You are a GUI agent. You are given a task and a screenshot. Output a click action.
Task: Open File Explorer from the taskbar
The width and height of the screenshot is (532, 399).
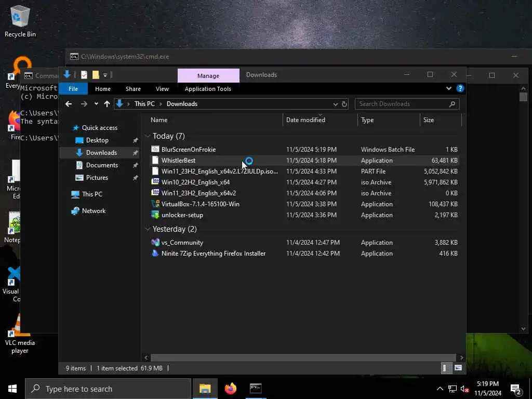(205, 389)
